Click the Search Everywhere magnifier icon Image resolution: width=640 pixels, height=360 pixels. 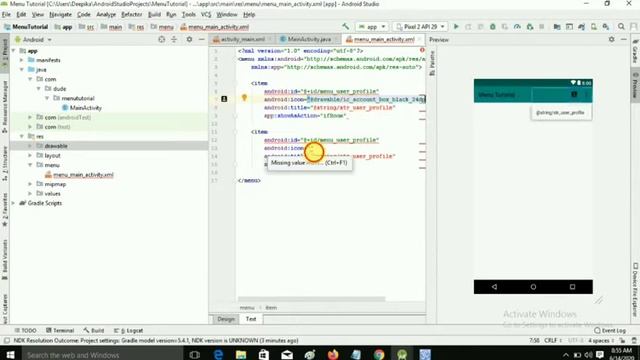tap(621, 27)
